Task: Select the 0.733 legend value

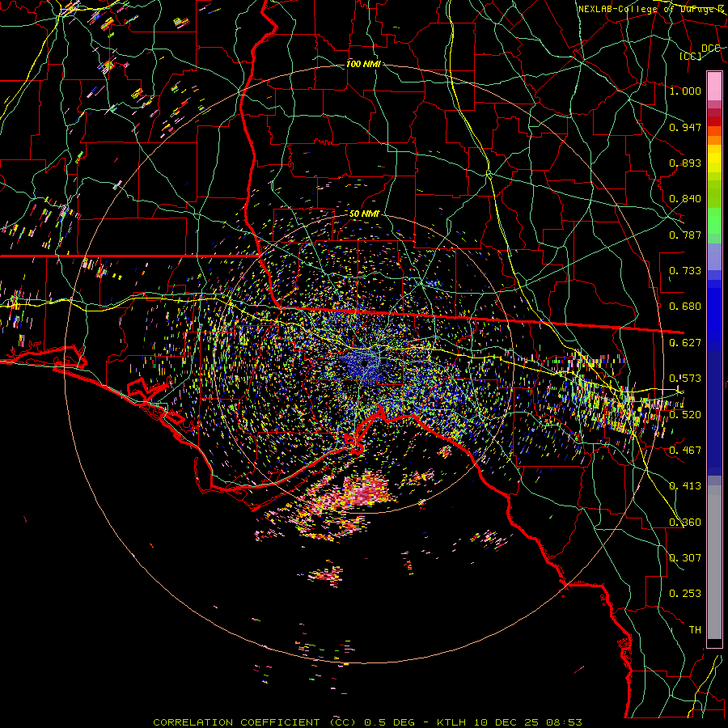Action: (685, 271)
